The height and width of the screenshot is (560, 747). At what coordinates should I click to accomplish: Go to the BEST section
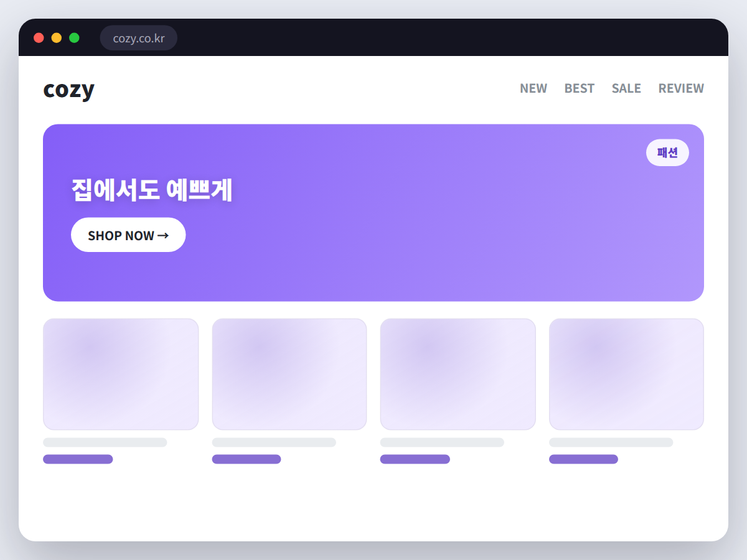[580, 88]
